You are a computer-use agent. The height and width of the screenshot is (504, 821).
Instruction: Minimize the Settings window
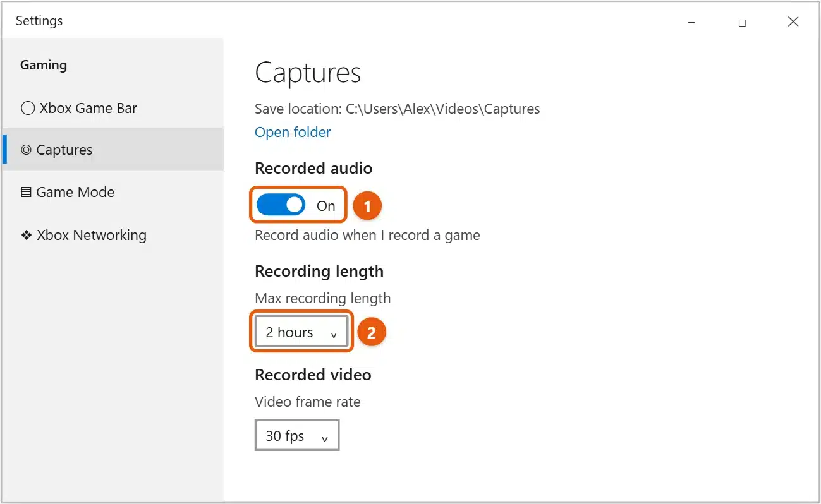[x=691, y=22]
